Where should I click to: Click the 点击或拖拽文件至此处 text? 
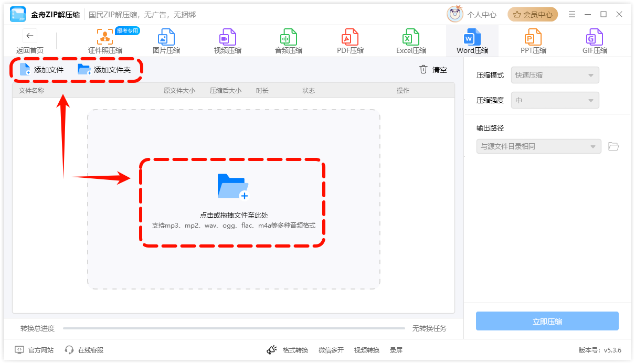coord(234,215)
